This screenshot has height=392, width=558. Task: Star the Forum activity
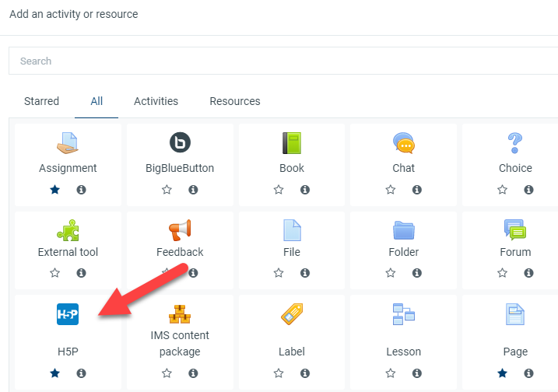pyautogui.click(x=503, y=273)
